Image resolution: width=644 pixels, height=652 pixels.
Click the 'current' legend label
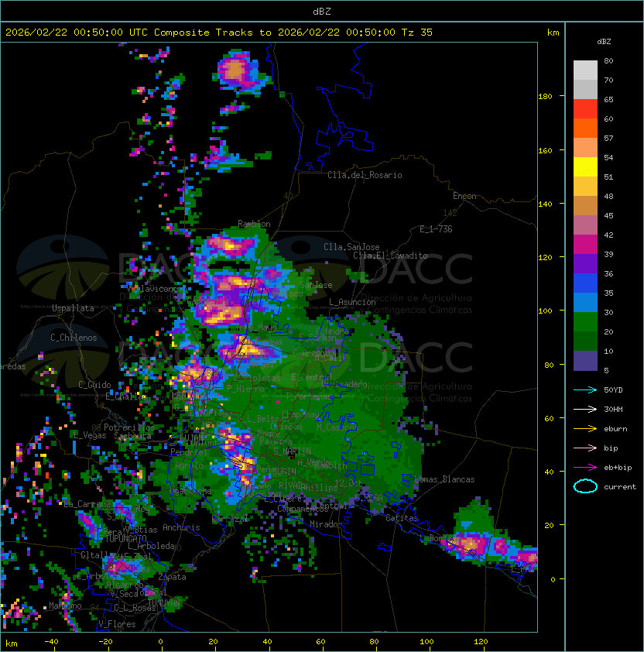(x=620, y=486)
